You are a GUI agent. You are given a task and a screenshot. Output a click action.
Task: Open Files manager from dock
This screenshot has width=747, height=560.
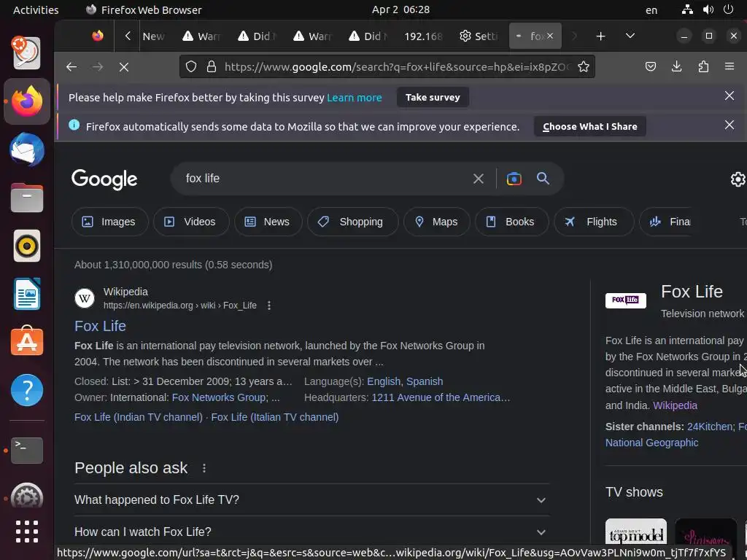tap(27, 198)
